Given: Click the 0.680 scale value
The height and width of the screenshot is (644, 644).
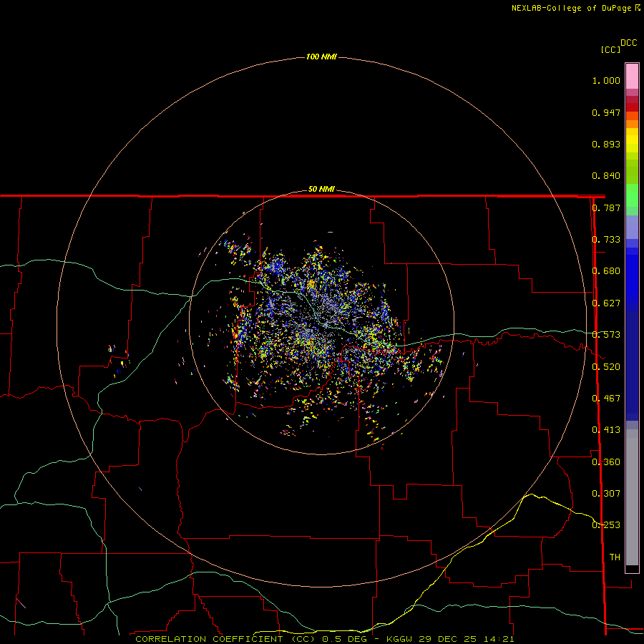Looking at the screenshot, I should (x=606, y=271).
